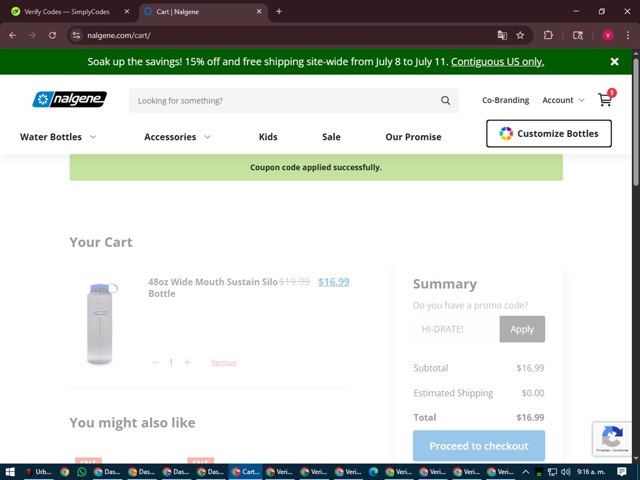
Task: Open the Chrome three-dot menu
Action: 628,36
